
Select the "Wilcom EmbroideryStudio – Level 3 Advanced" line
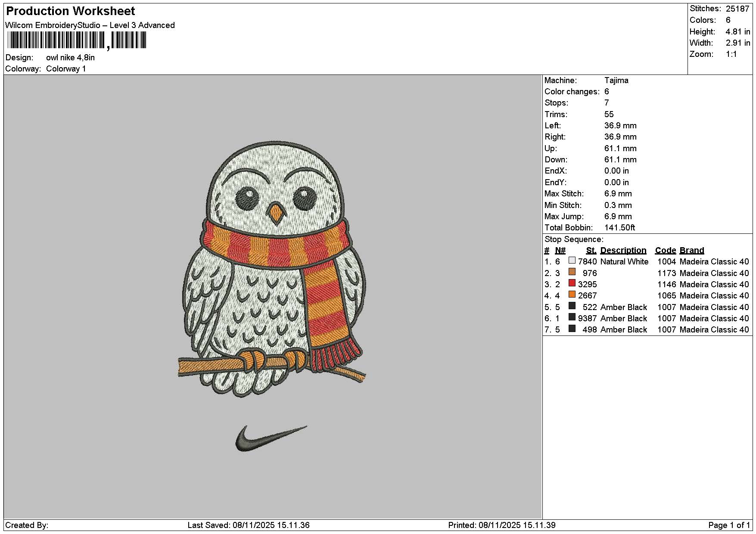pos(90,25)
